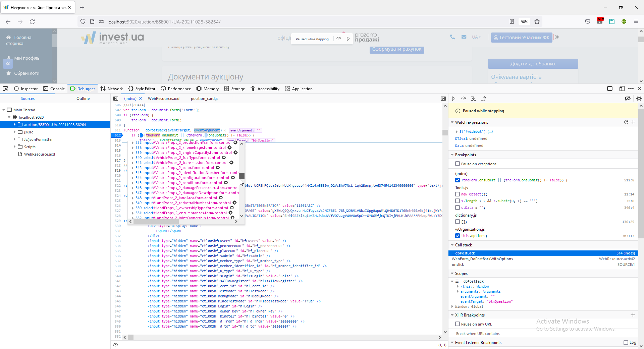Screen dimensions: 644x349
Task: Collapse the website sidebar with chevron button
Action: tap(8, 64)
